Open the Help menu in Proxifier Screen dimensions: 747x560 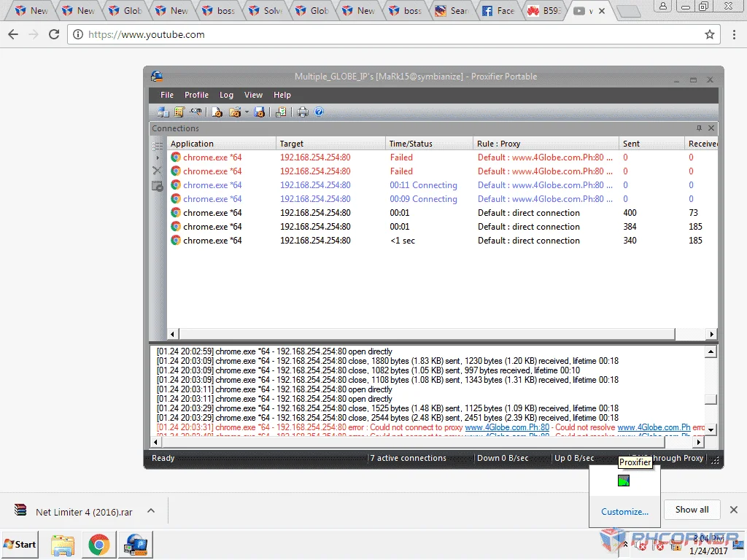[282, 95]
